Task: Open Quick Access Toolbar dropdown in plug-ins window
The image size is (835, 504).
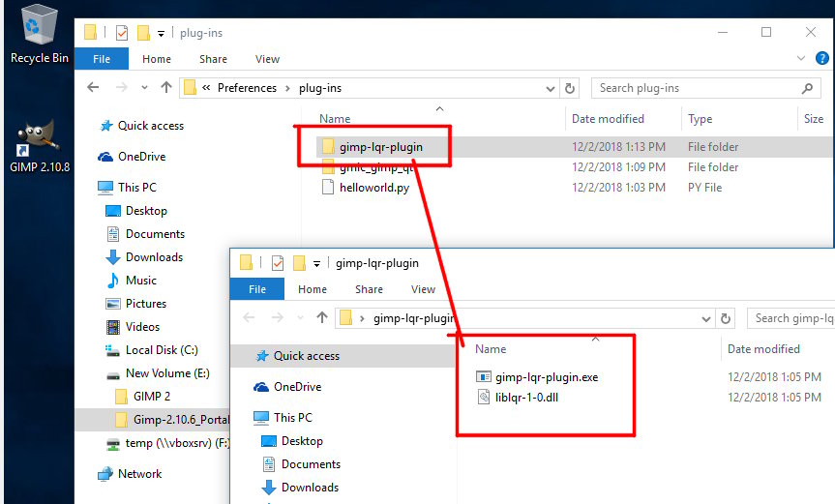Action: [x=161, y=34]
